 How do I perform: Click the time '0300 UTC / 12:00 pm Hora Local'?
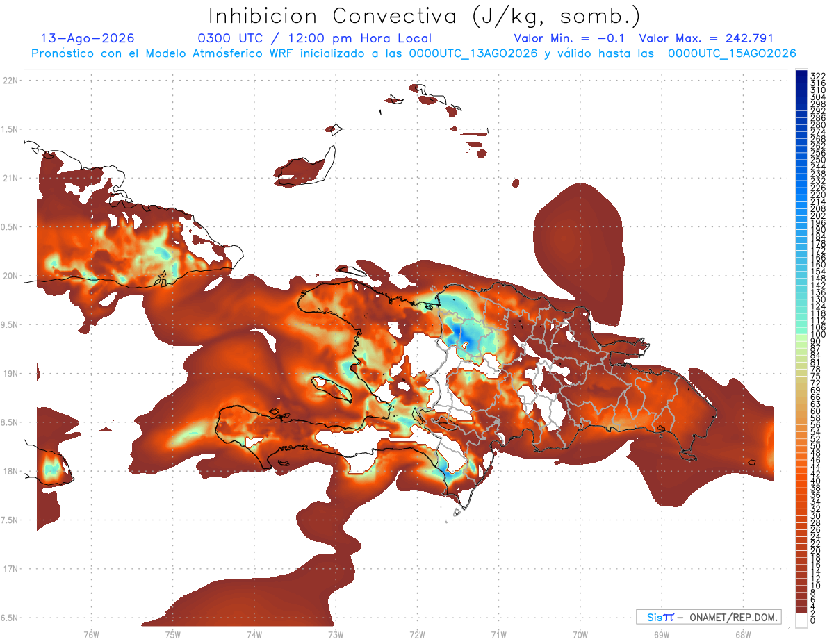(315, 39)
